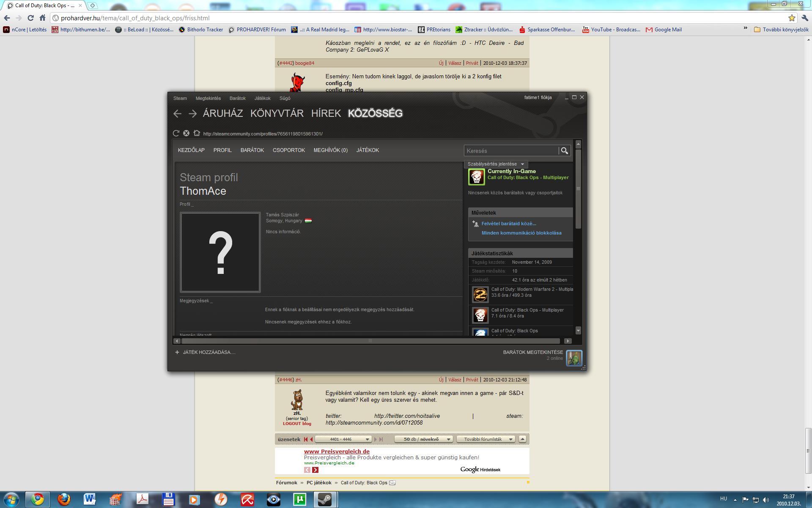Click the Steam Keresés search field
Screen dimensions: 812x508
point(511,151)
